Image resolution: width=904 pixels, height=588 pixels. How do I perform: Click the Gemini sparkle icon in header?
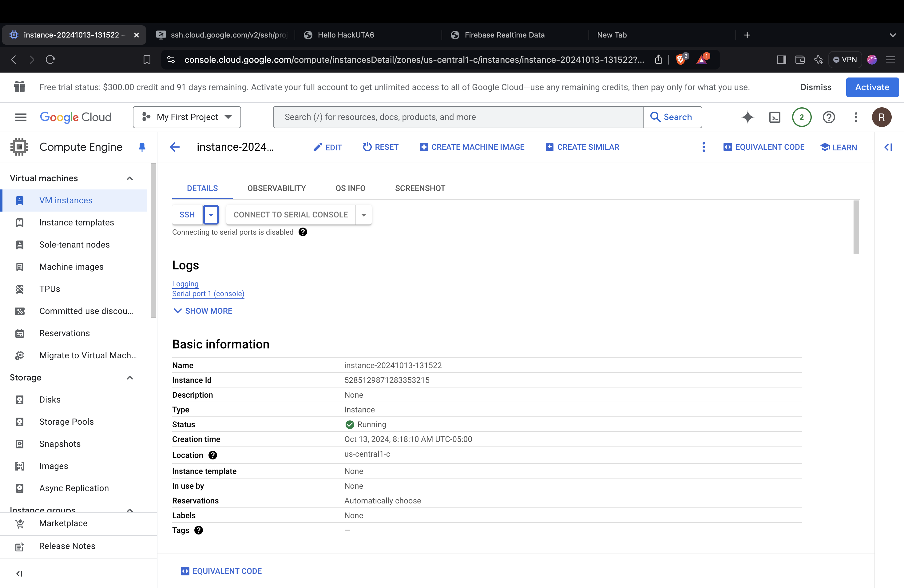point(747,117)
